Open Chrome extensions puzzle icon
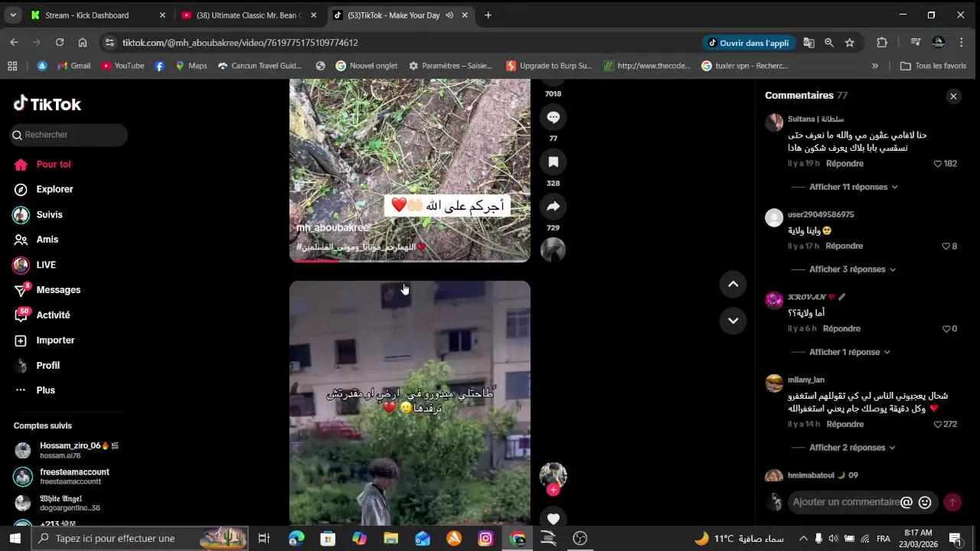Viewport: 980px width, 551px height. (x=882, y=43)
